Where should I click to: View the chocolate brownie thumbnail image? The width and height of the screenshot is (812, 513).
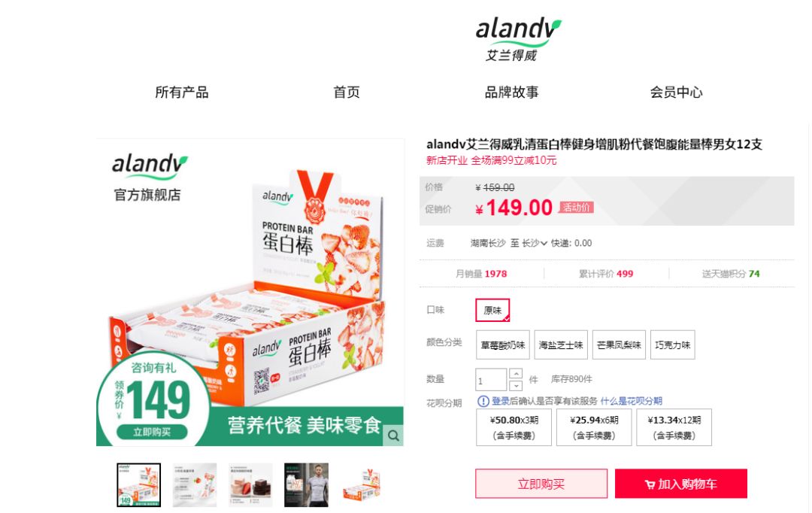click(250, 485)
